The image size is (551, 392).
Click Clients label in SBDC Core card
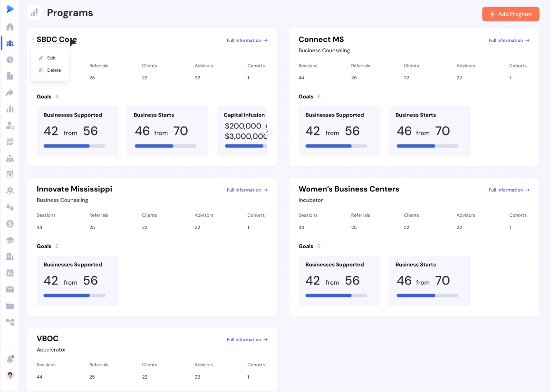tap(149, 66)
